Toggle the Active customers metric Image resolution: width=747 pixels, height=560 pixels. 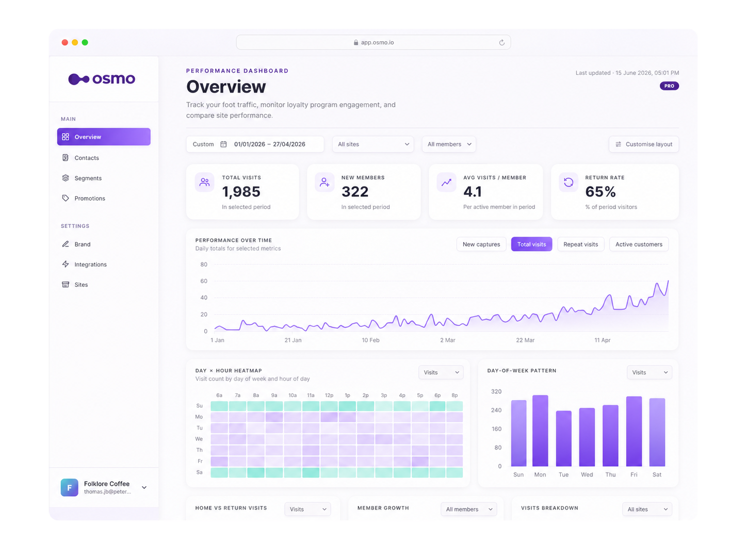(639, 244)
